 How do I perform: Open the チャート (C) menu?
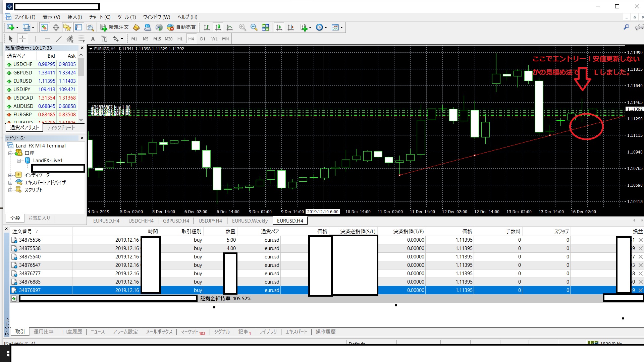[x=100, y=17]
